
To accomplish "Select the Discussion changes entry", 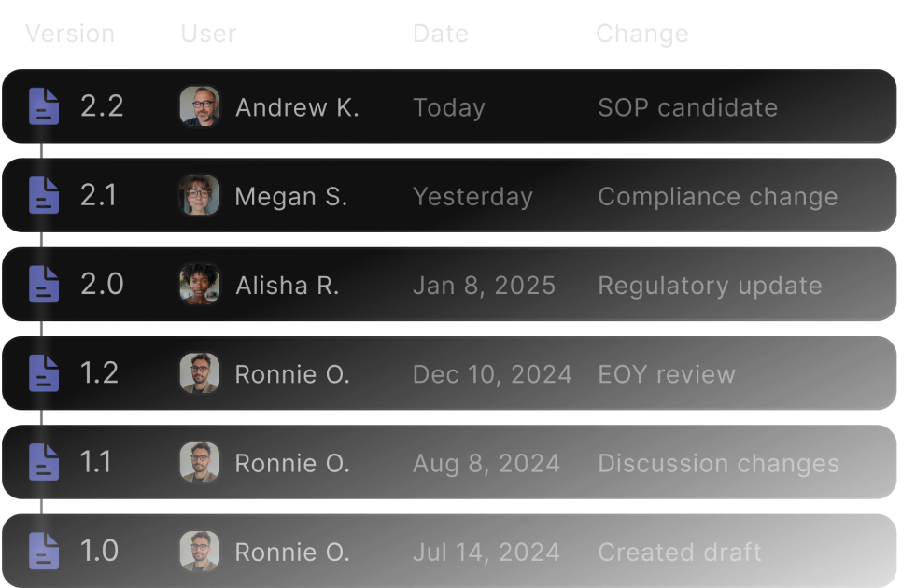I will point(718,464).
